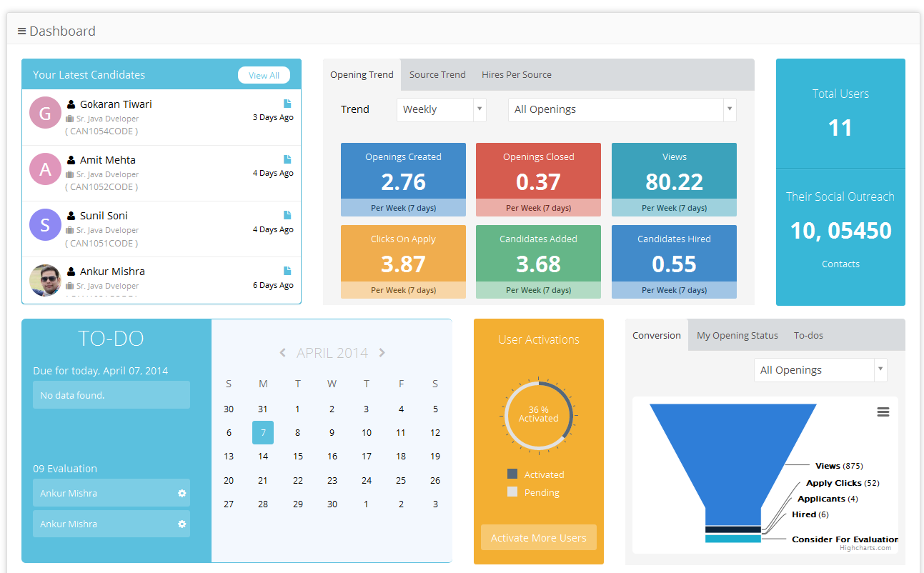Go to previous month in calendar
Screen dimensions: 924x573
pyautogui.click(x=283, y=353)
